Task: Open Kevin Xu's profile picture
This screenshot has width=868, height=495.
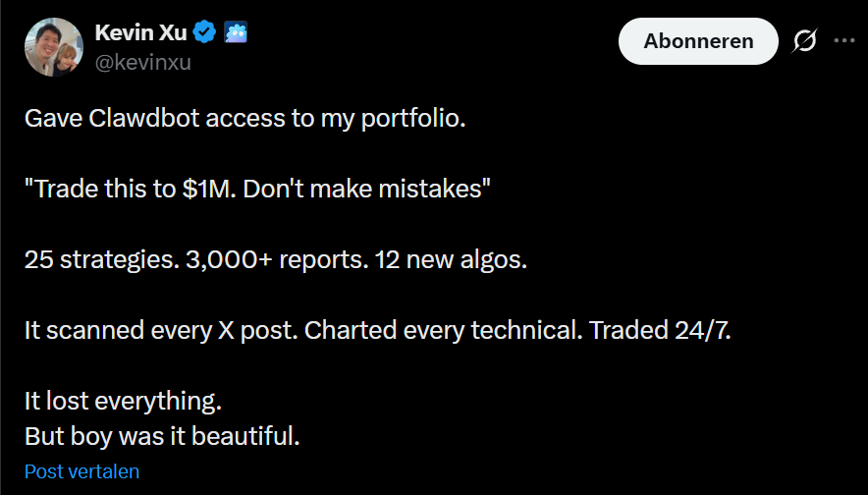Action: coord(53,47)
